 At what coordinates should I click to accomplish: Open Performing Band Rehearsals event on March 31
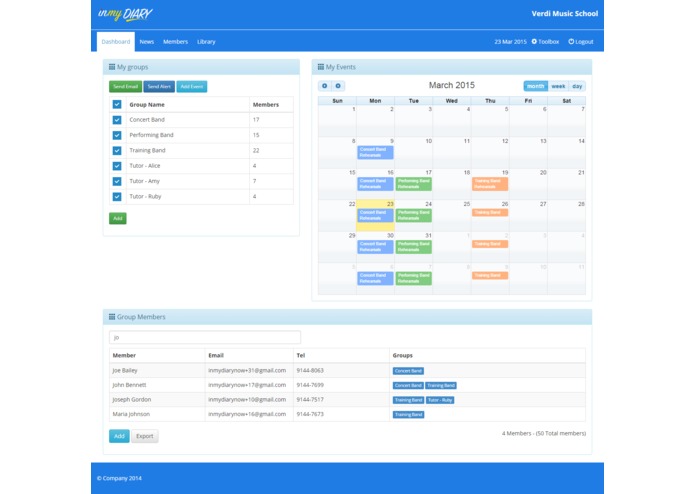[414, 247]
